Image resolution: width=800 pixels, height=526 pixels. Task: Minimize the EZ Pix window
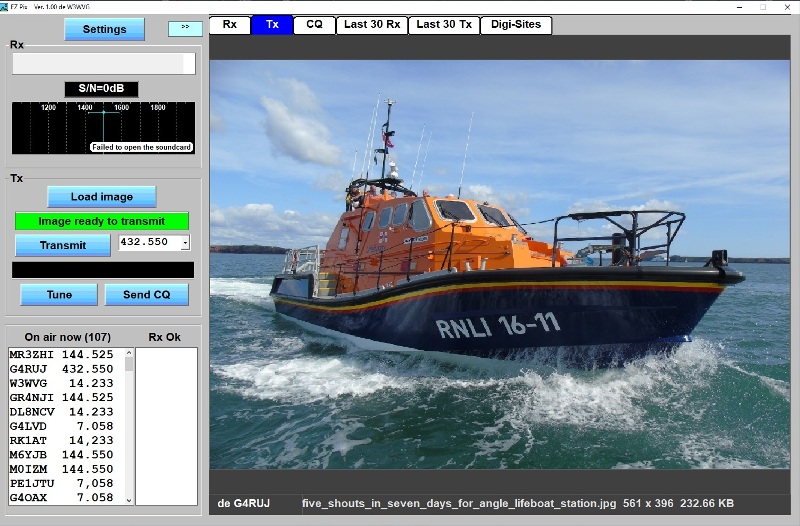coord(739,7)
